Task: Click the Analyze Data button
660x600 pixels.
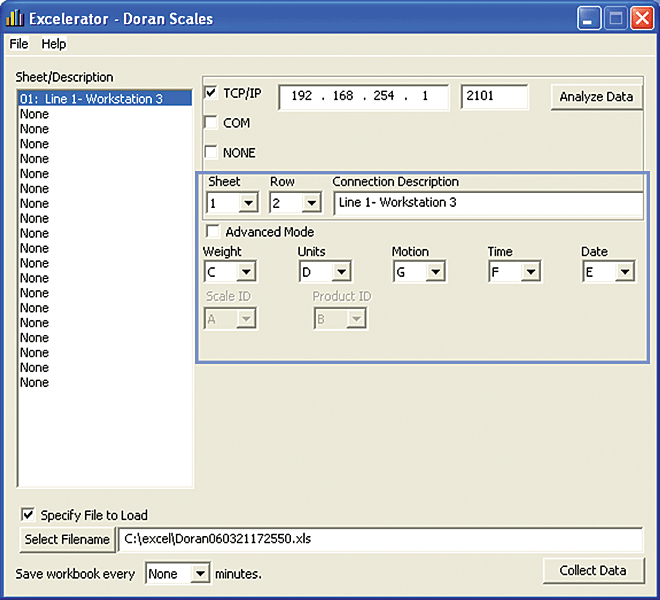Action: coord(596,97)
